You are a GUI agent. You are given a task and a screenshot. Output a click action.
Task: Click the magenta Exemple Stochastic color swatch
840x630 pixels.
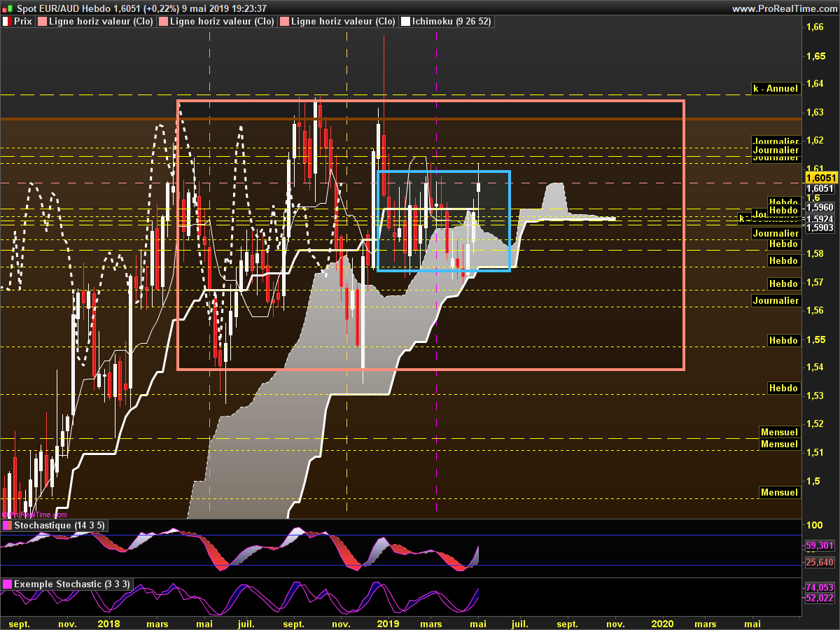(7, 584)
